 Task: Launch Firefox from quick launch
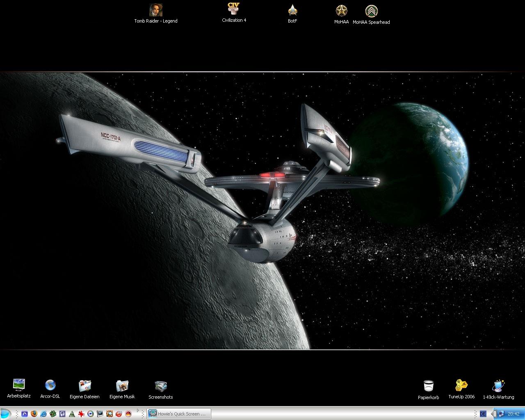(34, 414)
